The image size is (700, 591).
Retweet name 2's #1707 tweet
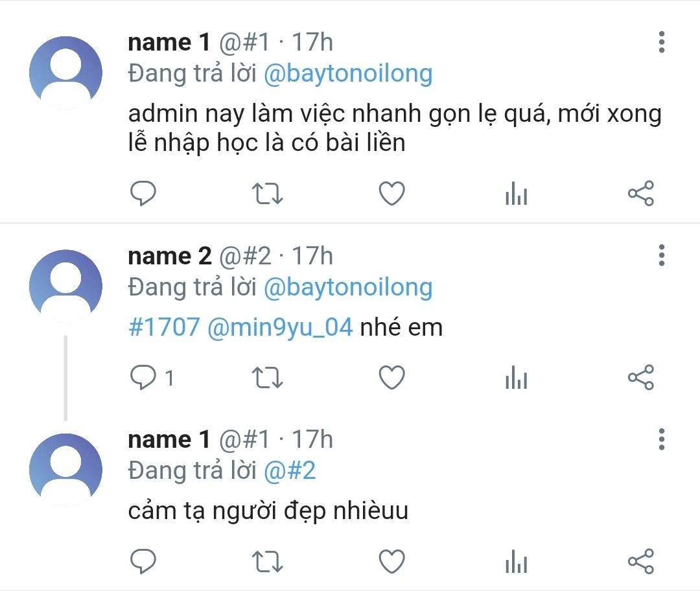click(x=268, y=378)
